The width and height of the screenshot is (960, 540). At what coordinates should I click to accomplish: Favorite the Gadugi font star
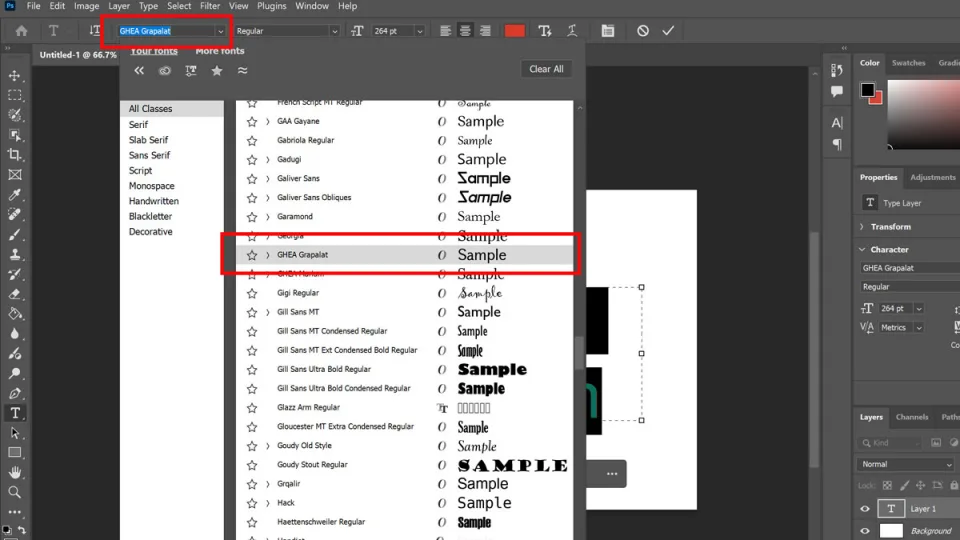click(252, 160)
